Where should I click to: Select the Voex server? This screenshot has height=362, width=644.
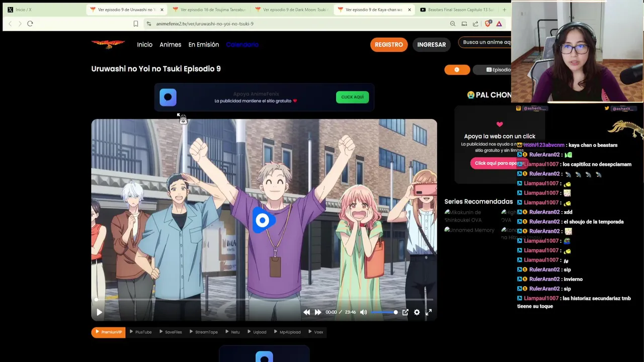pyautogui.click(x=315, y=332)
